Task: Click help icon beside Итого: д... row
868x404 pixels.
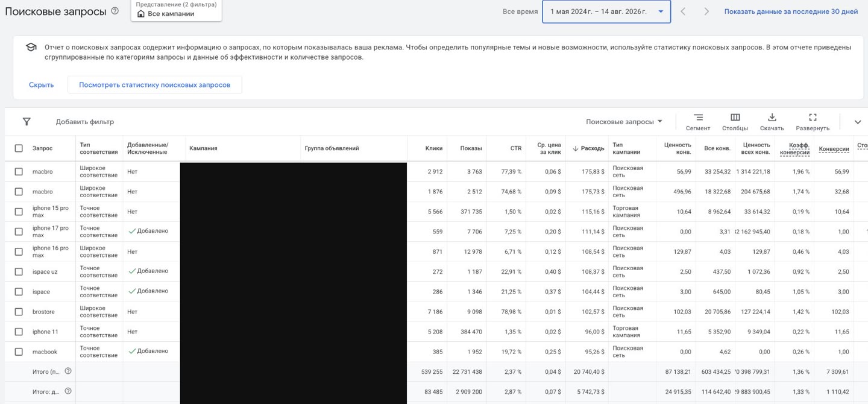Action: coord(68,391)
